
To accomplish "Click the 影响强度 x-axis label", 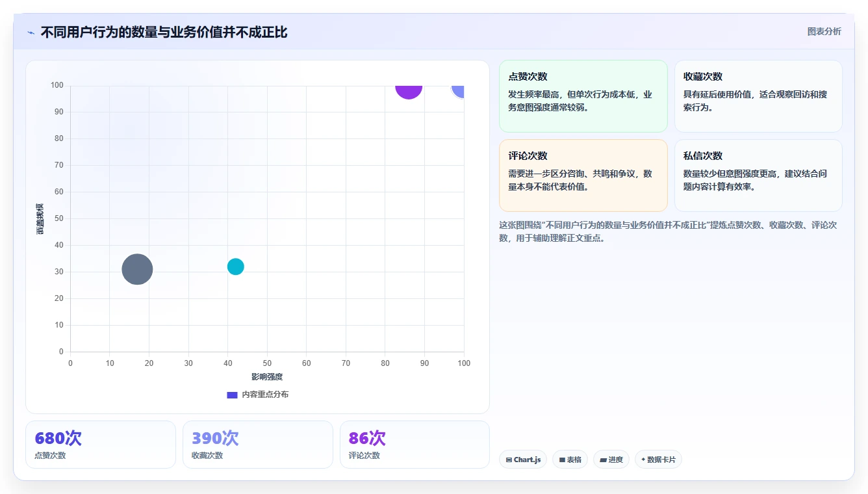I will (x=267, y=377).
